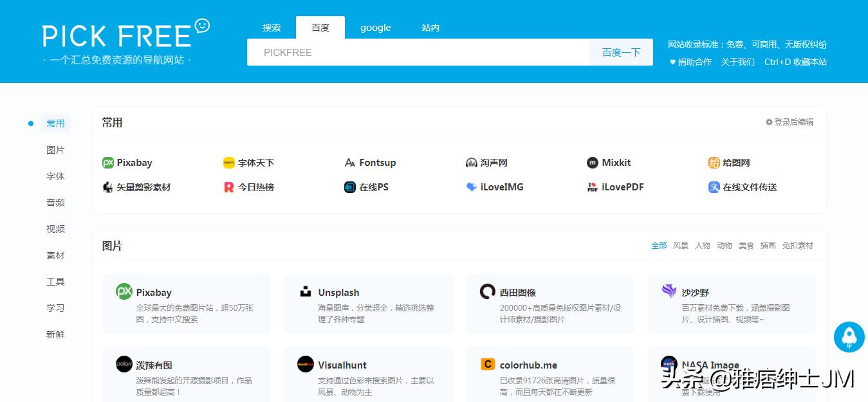
Task: Open the 关于我们 link
Action: [x=738, y=62]
